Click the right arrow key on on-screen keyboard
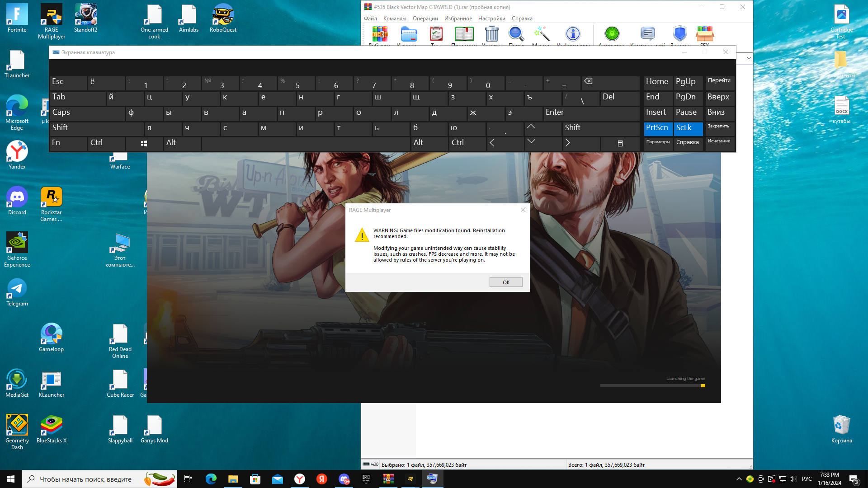The height and width of the screenshot is (488, 868). click(581, 143)
